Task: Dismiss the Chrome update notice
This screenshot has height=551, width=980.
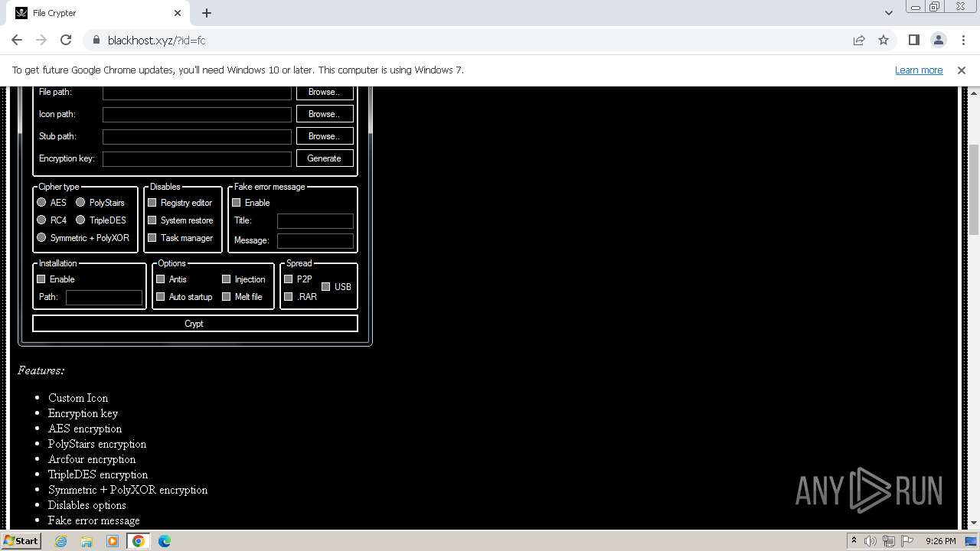Action: click(x=962, y=70)
